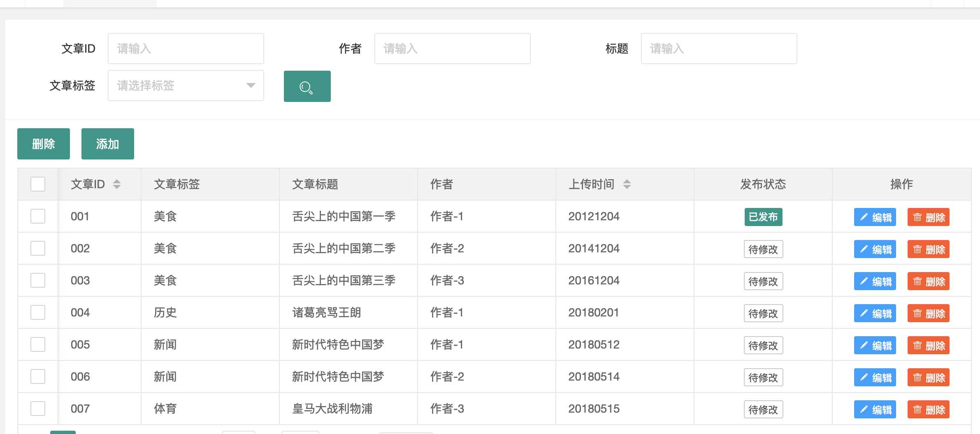Click title 舌尖上的中国第一季

(344, 216)
